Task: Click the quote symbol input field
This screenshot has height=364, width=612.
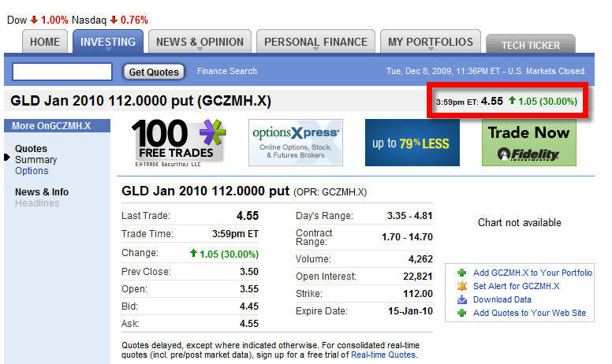Action: (x=62, y=72)
